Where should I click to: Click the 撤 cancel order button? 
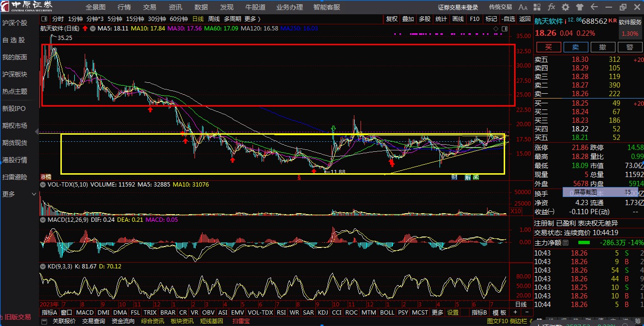pos(603,47)
